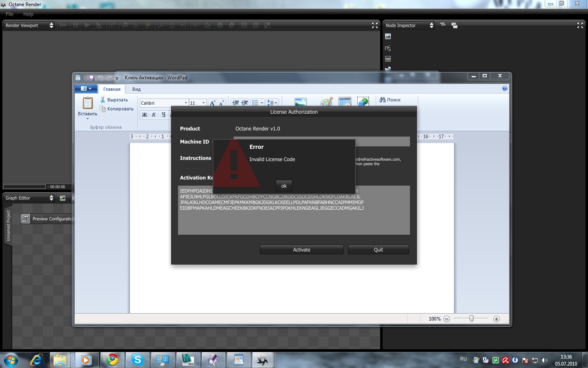Click the WordPad help question mark icon
This screenshot has width=588, height=368.
point(505,88)
